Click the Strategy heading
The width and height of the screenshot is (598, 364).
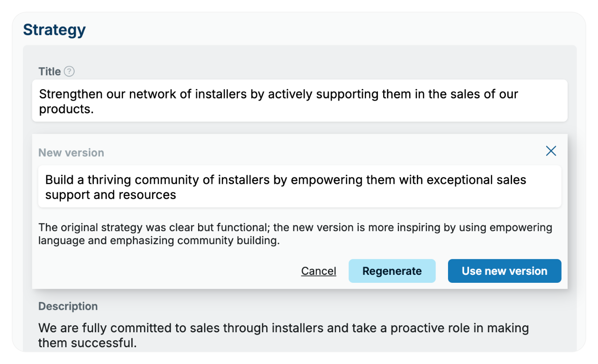coord(54,30)
